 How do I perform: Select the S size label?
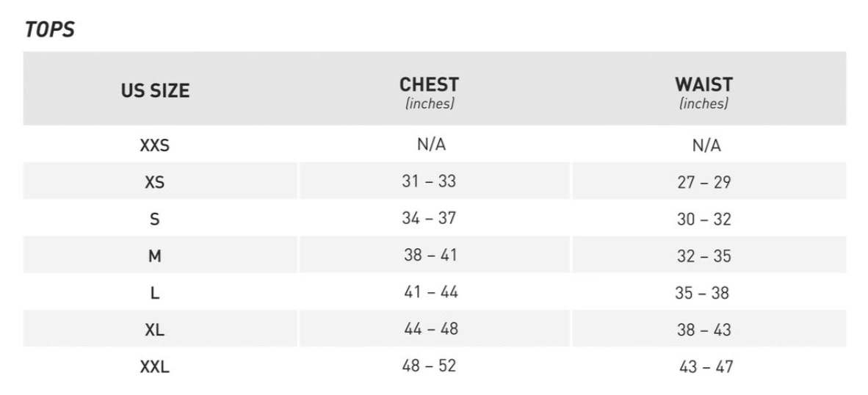coord(154,220)
